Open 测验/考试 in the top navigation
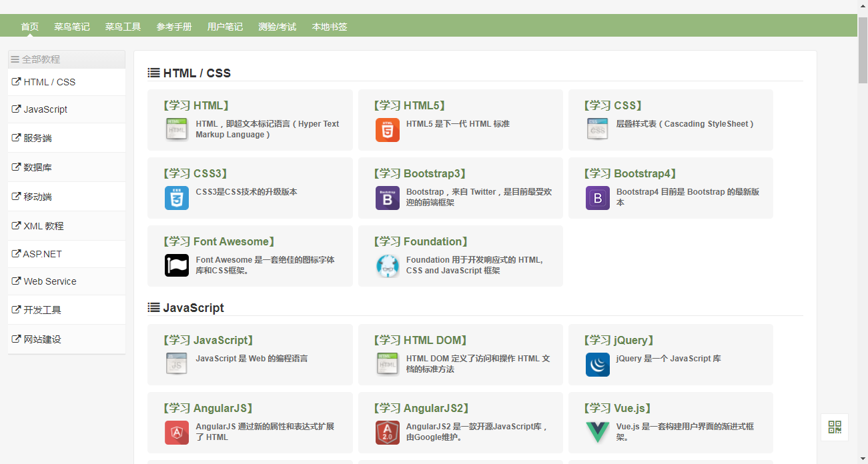Viewport: 868px width, 464px height. 278,27
